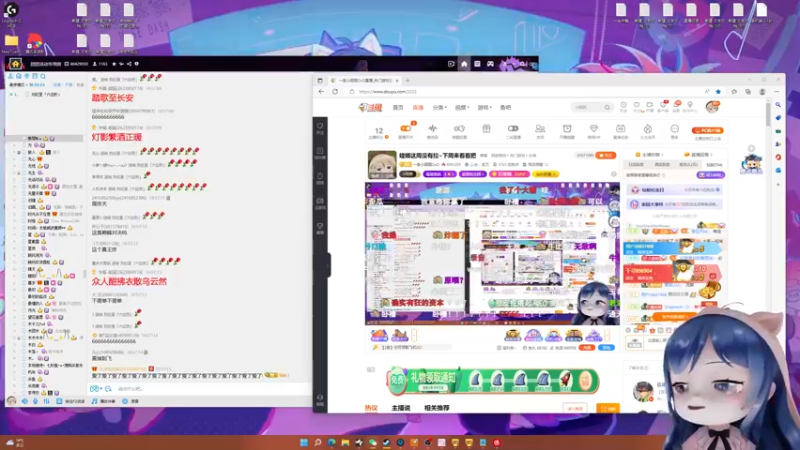This screenshot has height=450, width=800.
Task: Open Microsoft Edge from the taskbar
Action: pyautogui.click(x=332, y=442)
